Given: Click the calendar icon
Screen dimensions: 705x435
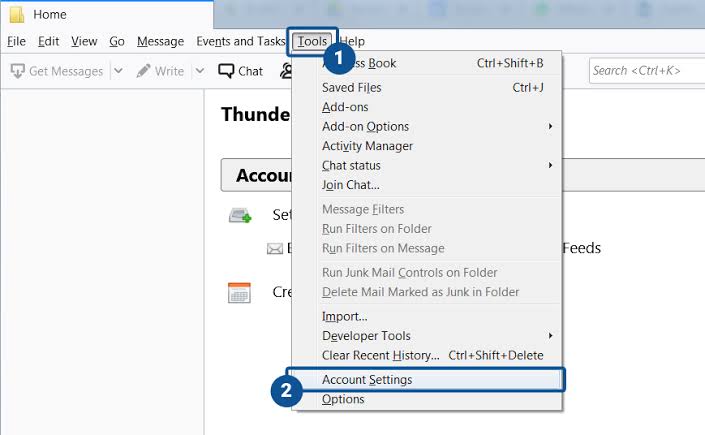Looking at the screenshot, I should [239, 292].
